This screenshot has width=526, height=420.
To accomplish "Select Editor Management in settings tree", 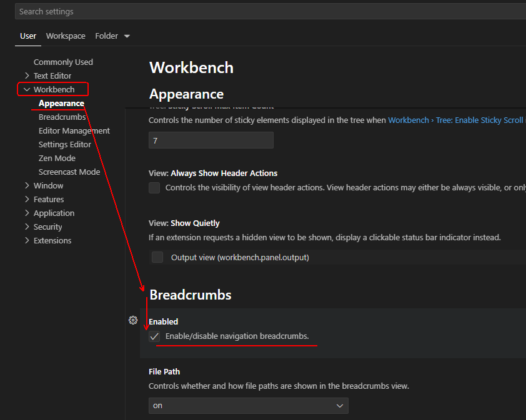I will click(x=74, y=130).
